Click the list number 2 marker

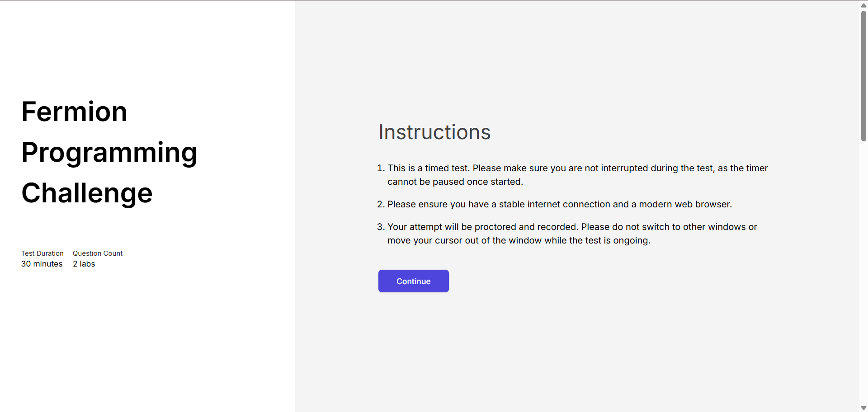click(381, 204)
